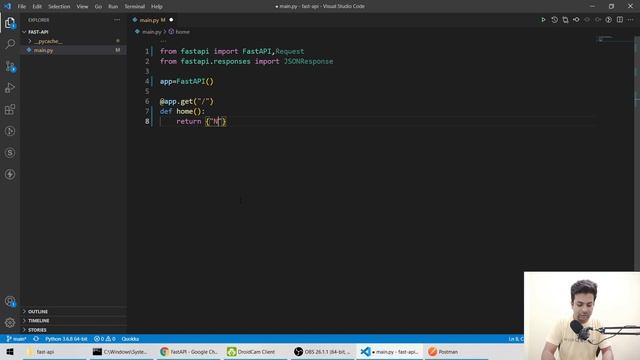Open the GitLens clock icon view
The width and height of the screenshot is (640, 360).
point(10,131)
